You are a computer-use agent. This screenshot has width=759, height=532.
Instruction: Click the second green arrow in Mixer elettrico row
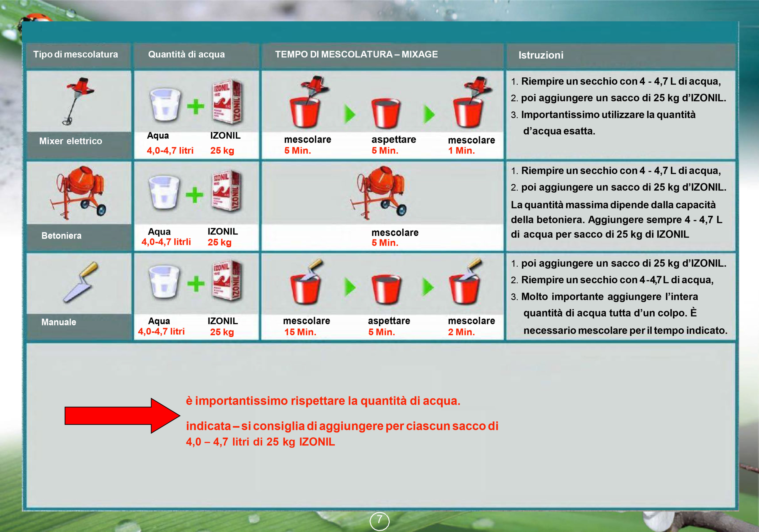tap(429, 114)
